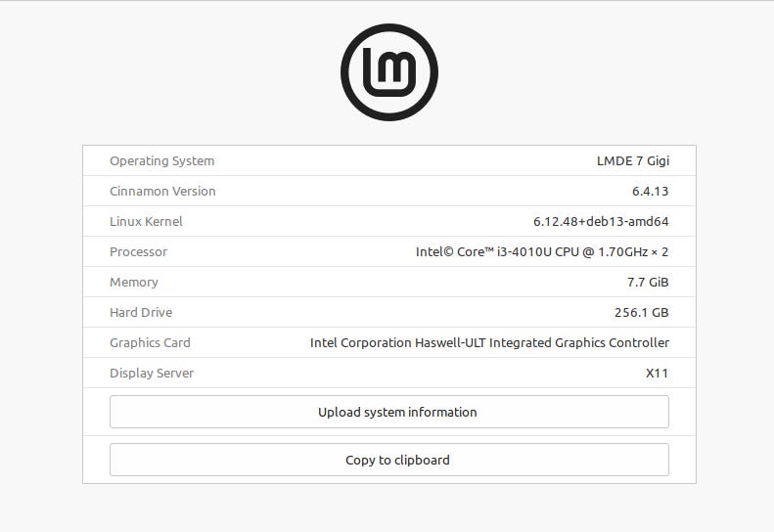Click the 256.1 GB hard drive value
Screen dimensions: 774x532
(641, 312)
